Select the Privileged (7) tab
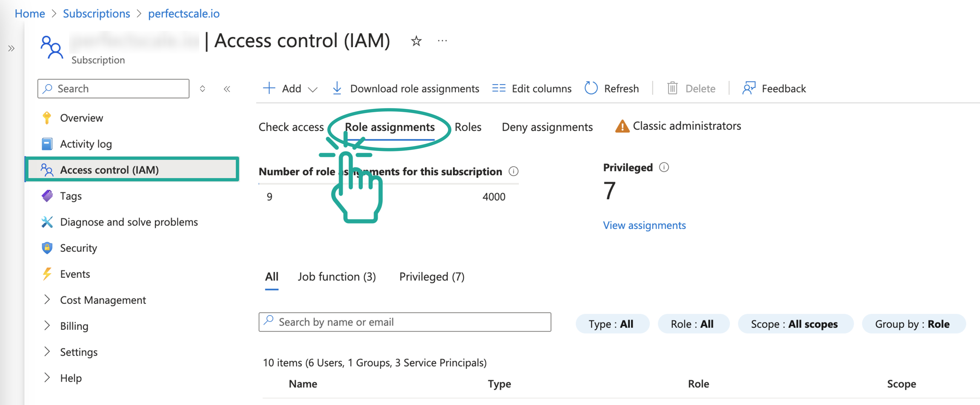The image size is (980, 405). (x=432, y=277)
